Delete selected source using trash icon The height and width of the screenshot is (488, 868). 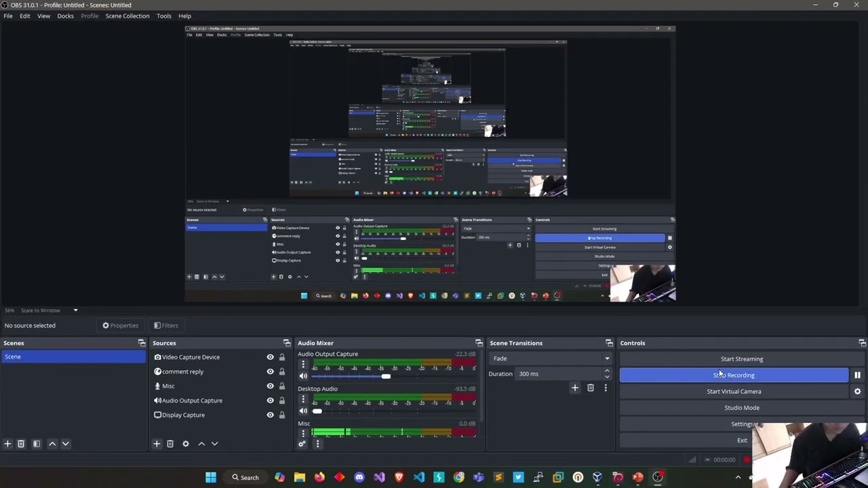[x=170, y=444]
